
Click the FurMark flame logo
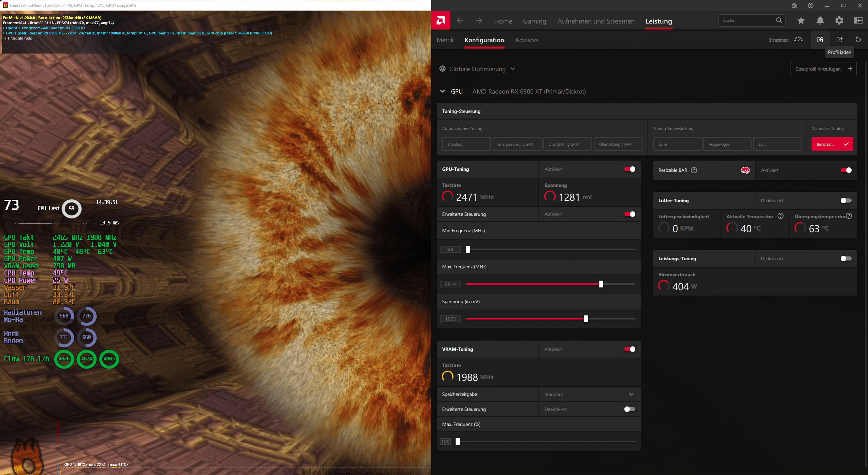(27, 456)
